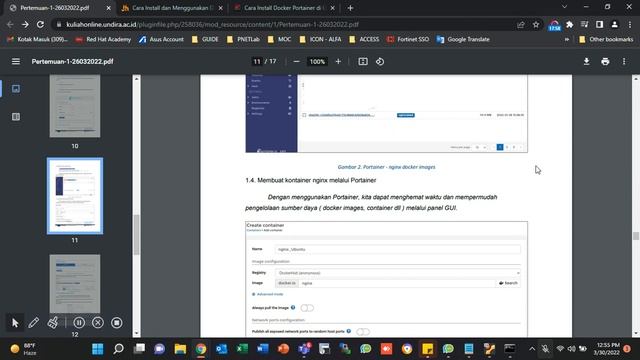
Task: Open Asus Account bookmark
Action: point(161,40)
